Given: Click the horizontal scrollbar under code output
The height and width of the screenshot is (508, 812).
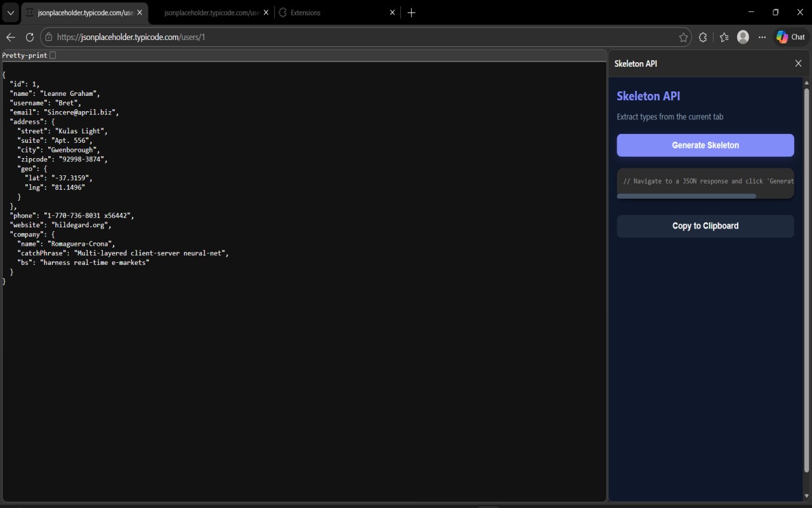Looking at the screenshot, I should [x=686, y=196].
